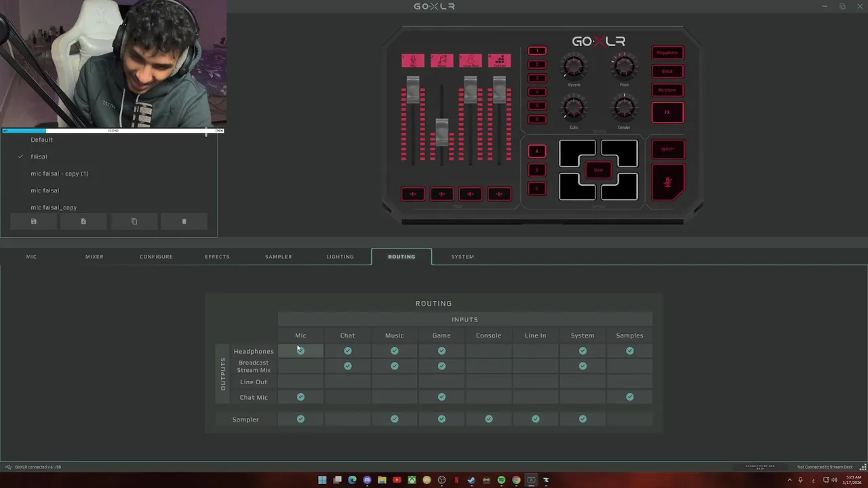This screenshot has height=488, width=868.
Task: Toggle Samples routing to Chat Mic
Action: coord(629,397)
